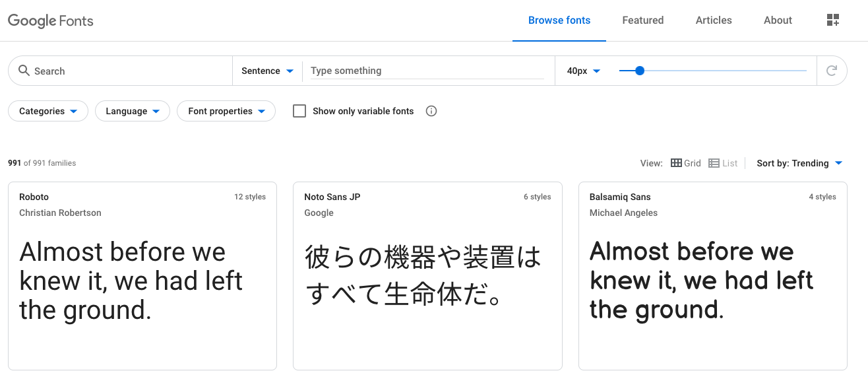This screenshot has width=868, height=379.
Task: Click the font size slider handle
Action: tap(639, 71)
